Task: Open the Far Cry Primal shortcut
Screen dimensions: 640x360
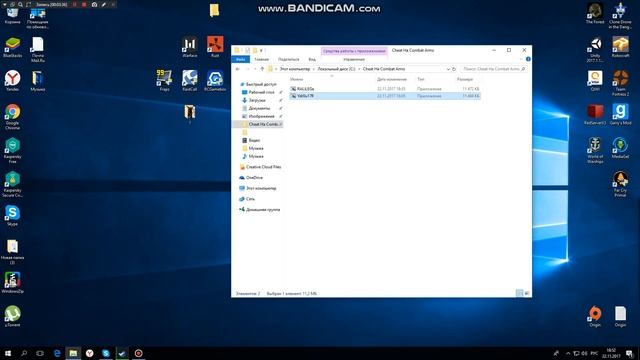Action: click(620, 184)
